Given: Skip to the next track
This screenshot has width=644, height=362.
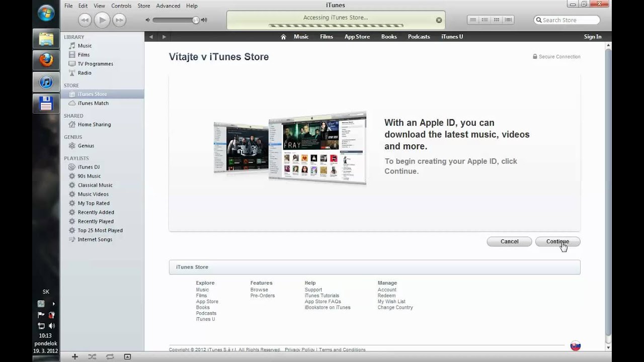Looking at the screenshot, I should [x=119, y=20].
